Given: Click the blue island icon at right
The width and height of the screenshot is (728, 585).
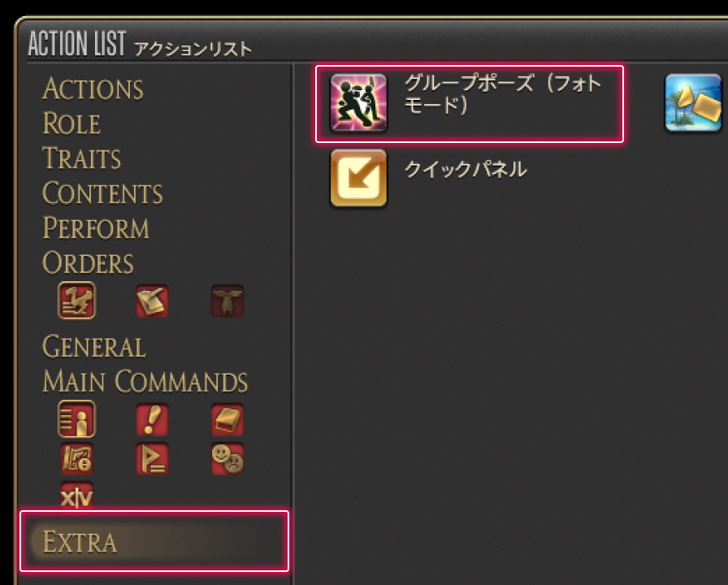Looking at the screenshot, I should [x=693, y=102].
